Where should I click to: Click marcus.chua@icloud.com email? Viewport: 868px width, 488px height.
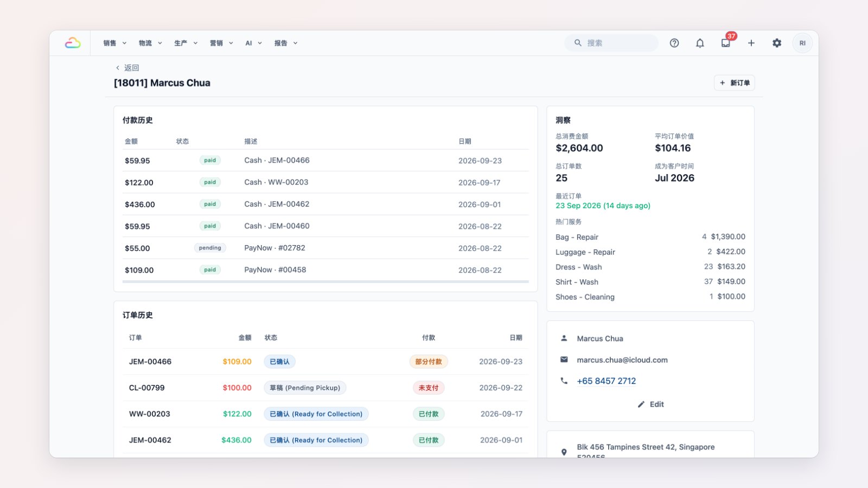[622, 359]
